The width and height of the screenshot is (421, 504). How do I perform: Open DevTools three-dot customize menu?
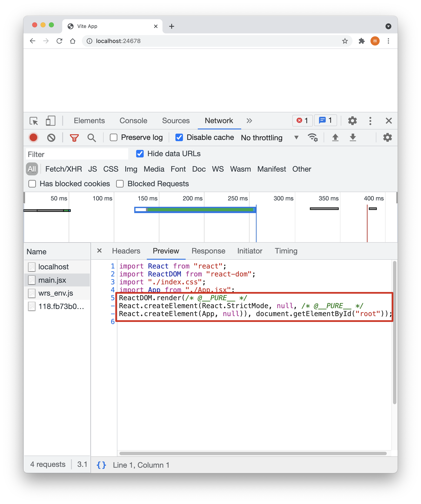pos(370,121)
